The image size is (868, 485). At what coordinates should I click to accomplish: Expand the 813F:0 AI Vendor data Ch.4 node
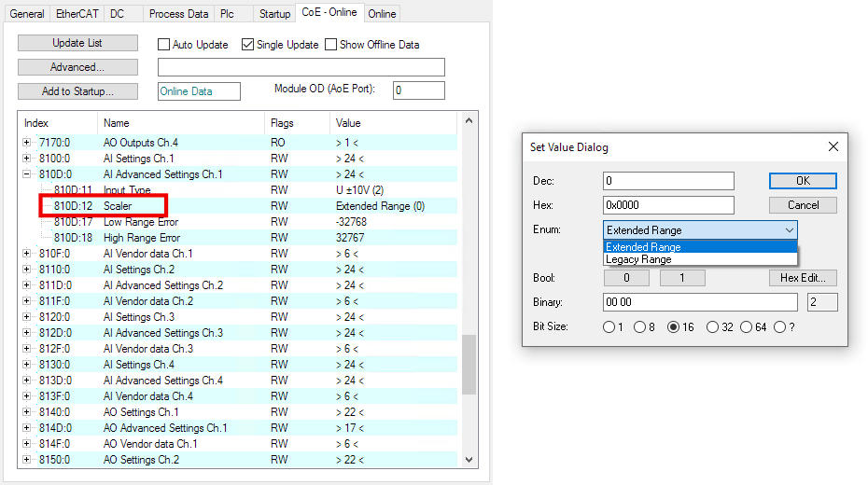(x=26, y=396)
